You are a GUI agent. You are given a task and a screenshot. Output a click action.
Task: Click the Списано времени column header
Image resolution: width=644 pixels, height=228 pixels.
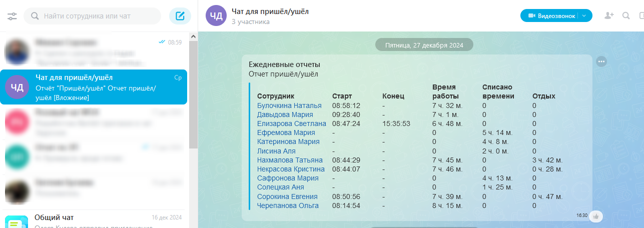click(x=498, y=91)
